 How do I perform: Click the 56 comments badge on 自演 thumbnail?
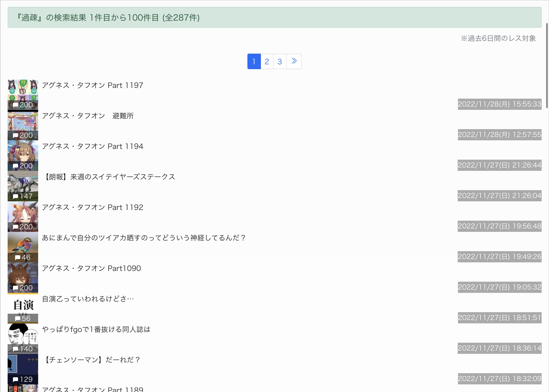click(23, 318)
